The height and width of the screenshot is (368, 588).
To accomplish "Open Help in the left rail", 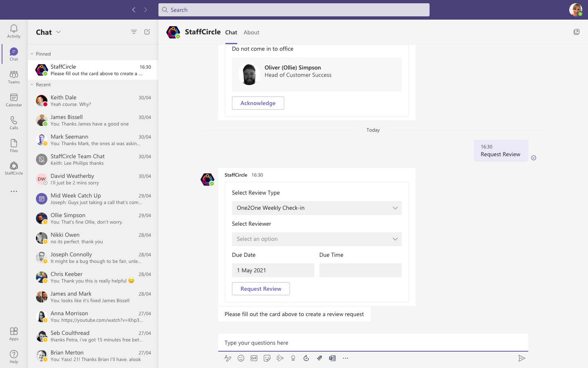I will click(x=14, y=357).
